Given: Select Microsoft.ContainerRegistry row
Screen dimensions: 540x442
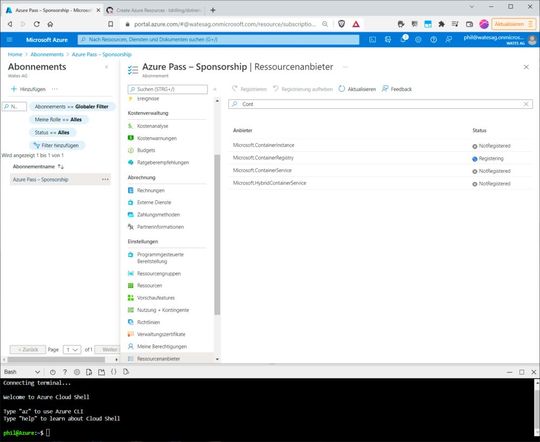Looking at the screenshot, I should click(x=381, y=158).
